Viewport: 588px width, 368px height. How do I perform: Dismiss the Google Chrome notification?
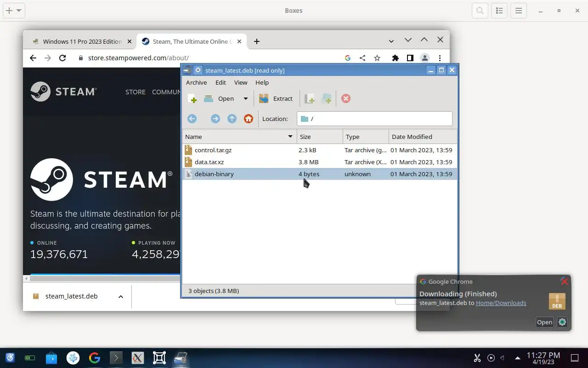tap(565, 282)
